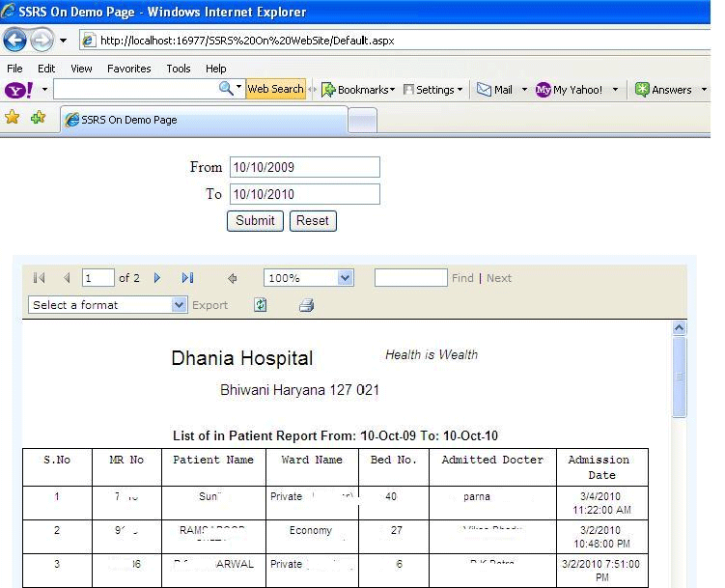Click the Yahoo search magnifier icon
The width and height of the screenshot is (725, 588).
(x=226, y=88)
